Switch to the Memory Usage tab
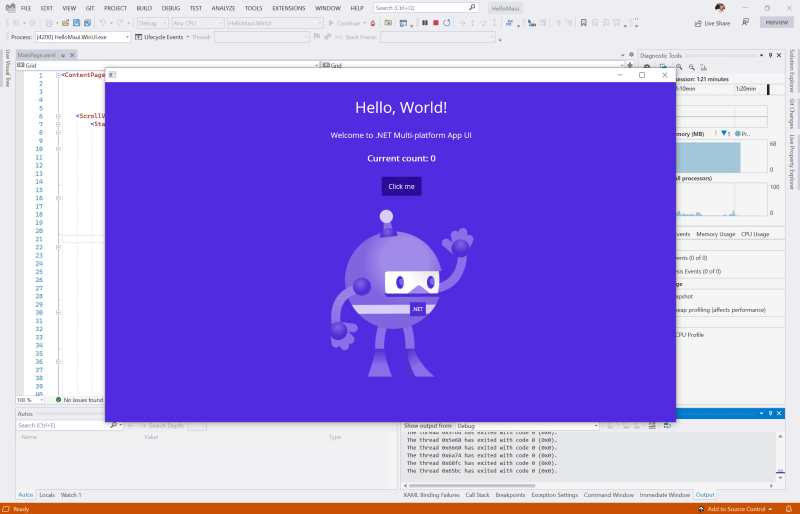 (716, 234)
